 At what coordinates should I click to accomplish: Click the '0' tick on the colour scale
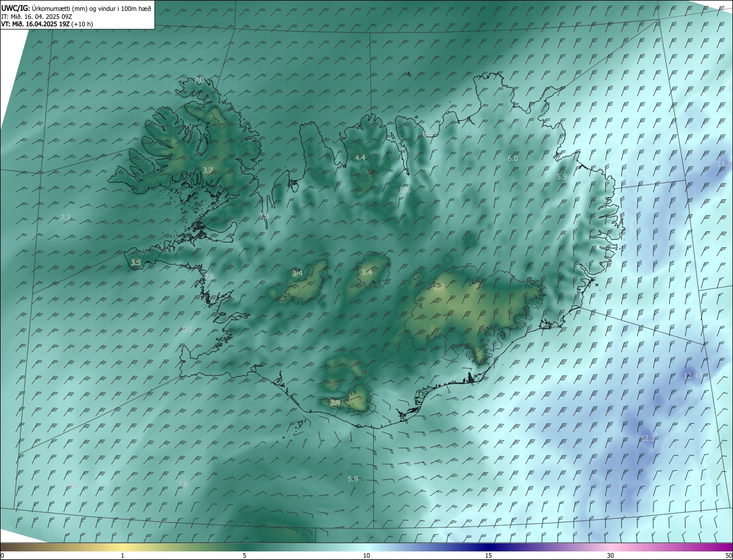pyautogui.click(x=2, y=555)
